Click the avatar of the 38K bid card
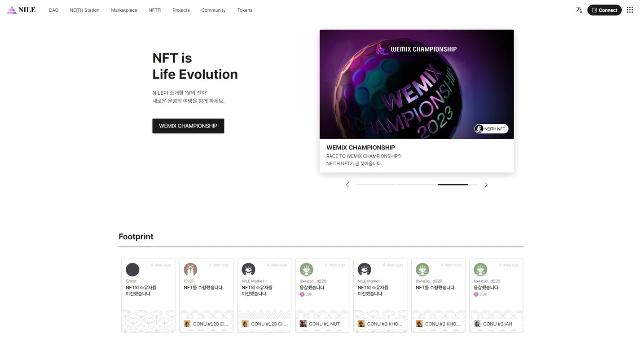This screenshot has height=364, width=642. pyautogui.click(x=306, y=270)
